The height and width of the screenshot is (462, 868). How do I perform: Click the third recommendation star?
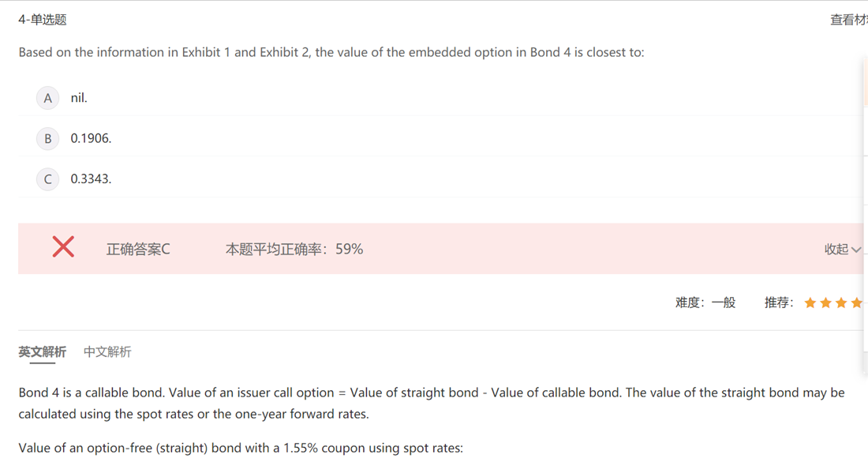pos(841,302)
